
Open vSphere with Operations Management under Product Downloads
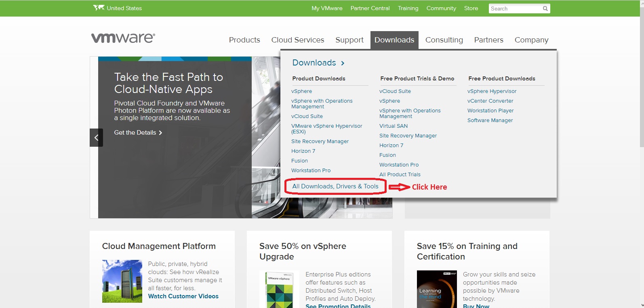click(322, 104)
